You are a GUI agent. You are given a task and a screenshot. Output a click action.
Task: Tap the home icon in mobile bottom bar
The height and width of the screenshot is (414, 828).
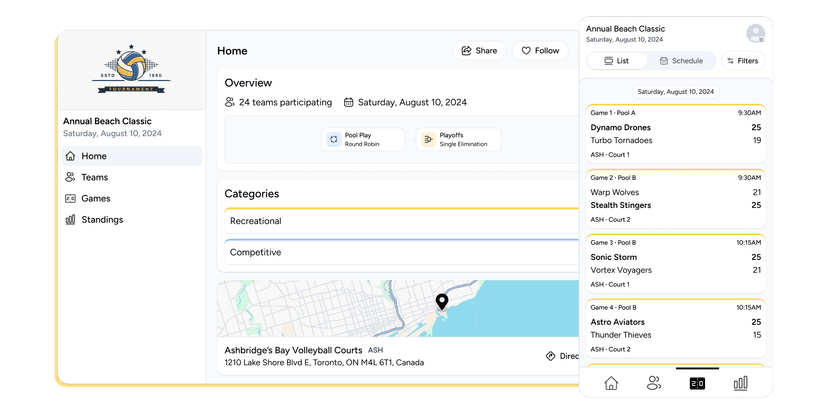click(611, 383)
